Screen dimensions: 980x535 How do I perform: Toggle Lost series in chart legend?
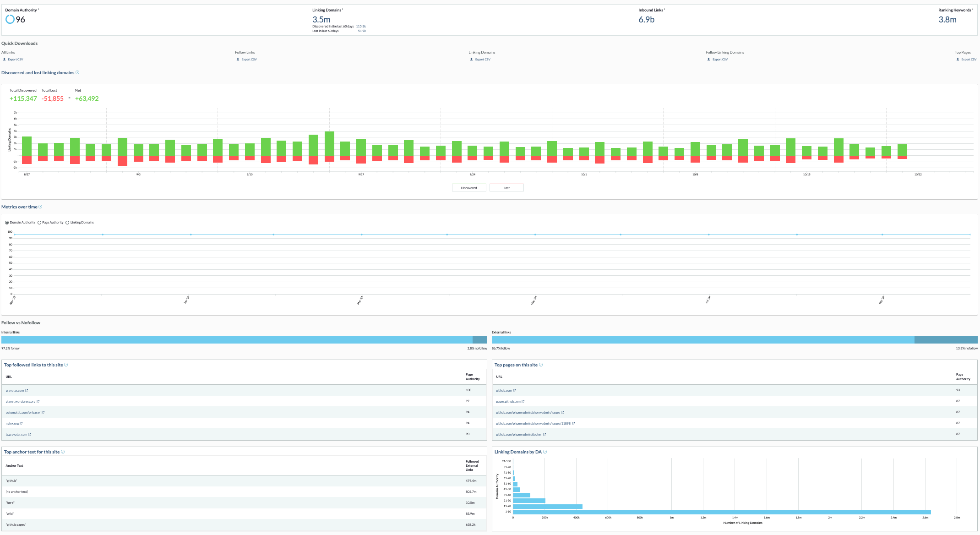(506, 188)
